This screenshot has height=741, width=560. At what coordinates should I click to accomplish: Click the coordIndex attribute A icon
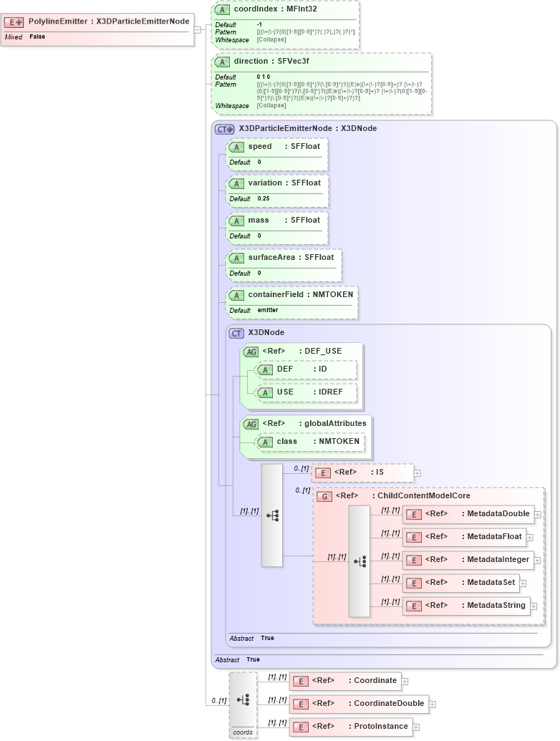pos(222,9)
